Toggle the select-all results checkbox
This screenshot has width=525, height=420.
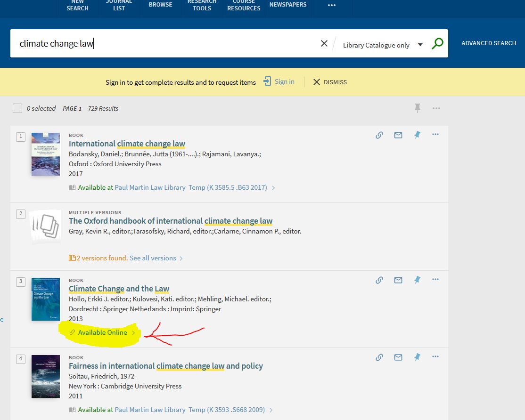tap(17, 108)
